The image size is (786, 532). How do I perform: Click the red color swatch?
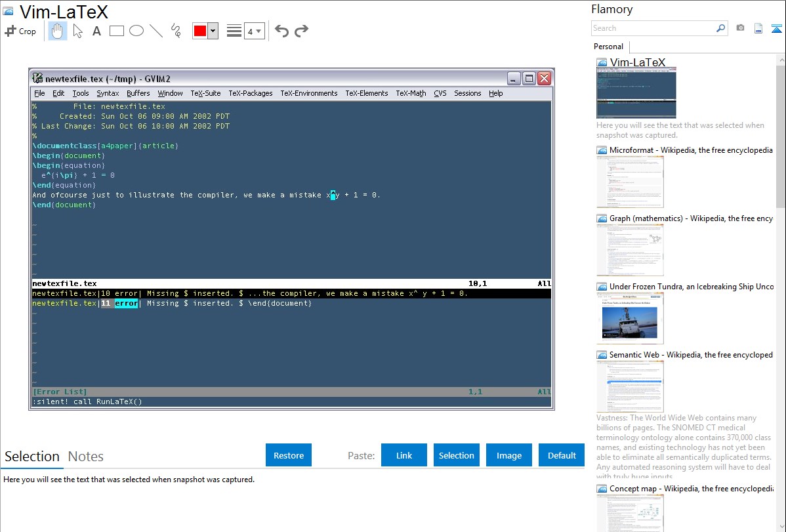(x=200, y=31)
